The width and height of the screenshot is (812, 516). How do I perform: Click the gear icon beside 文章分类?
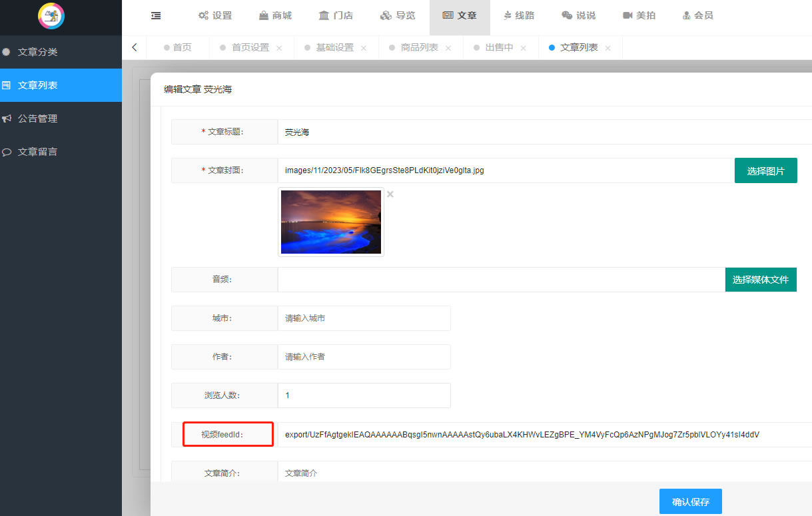click(6, 52)
